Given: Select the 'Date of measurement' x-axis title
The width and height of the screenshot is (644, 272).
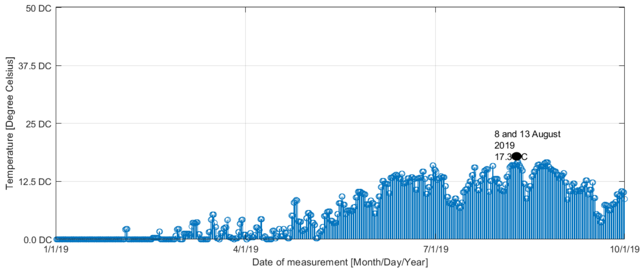Looking at the screenshot, I should pos(340,262).
